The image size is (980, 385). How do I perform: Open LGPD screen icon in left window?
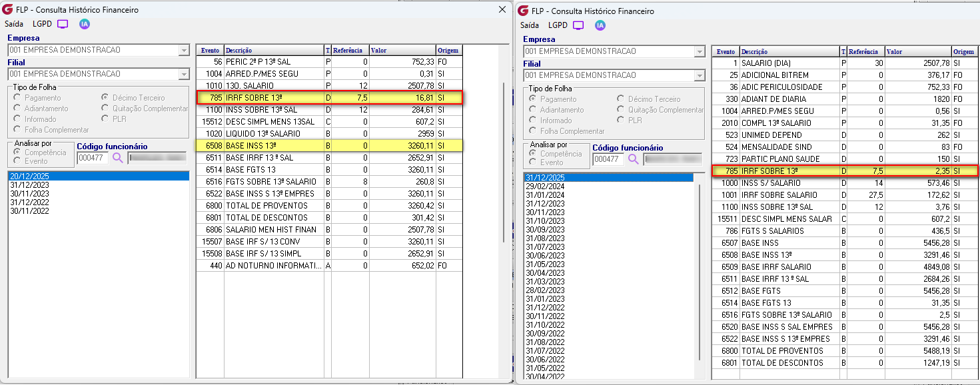point(63,24)
